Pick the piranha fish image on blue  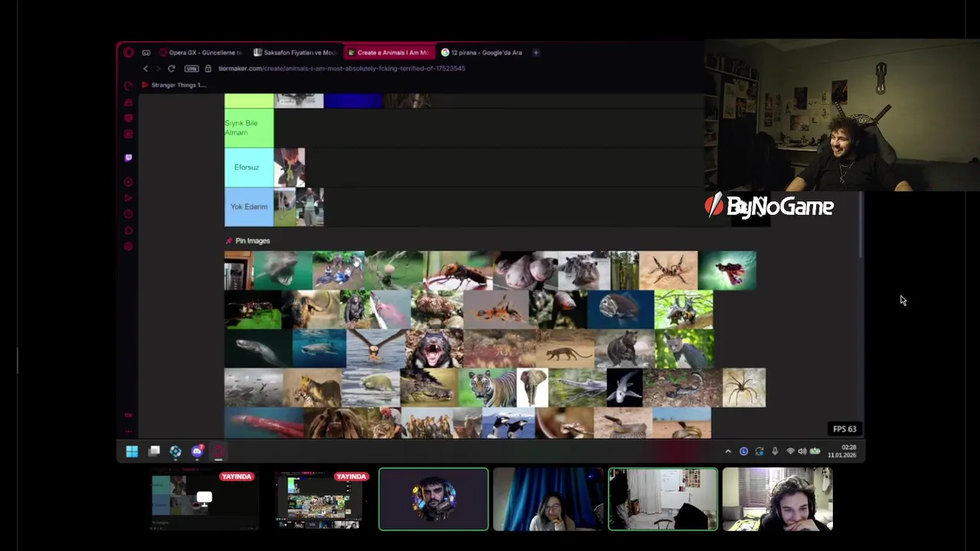pos(620,309)
